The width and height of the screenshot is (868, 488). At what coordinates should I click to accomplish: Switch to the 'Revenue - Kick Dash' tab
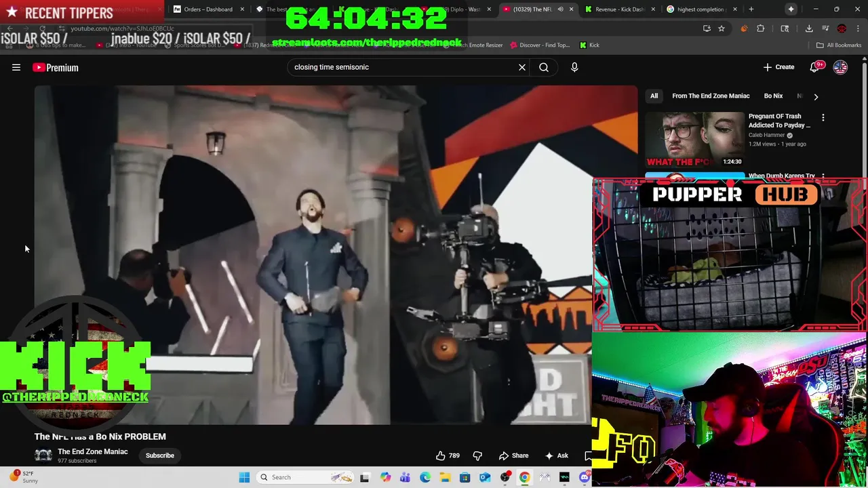click(x=618, y=9)
